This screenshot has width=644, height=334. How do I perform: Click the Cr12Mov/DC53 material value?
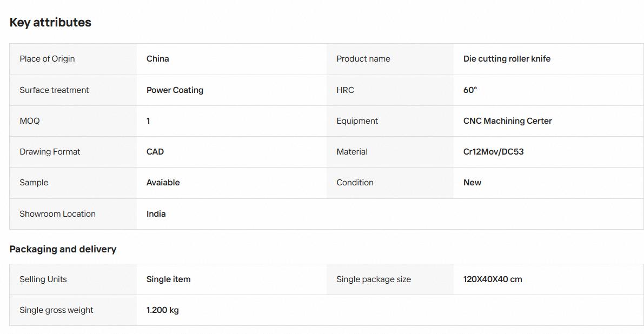494,152
